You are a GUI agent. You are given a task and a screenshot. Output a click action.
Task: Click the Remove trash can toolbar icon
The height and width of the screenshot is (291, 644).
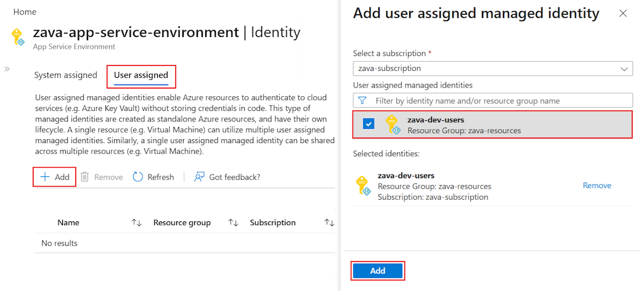[x=85, y=177]
